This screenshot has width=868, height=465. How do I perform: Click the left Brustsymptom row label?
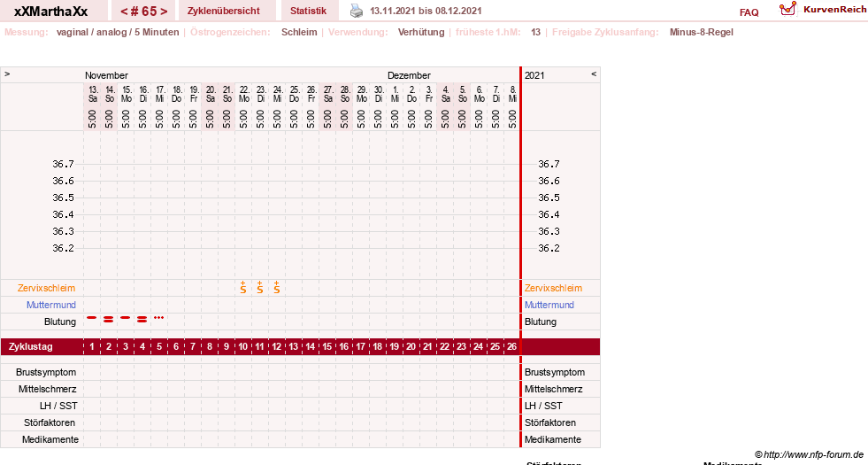coord(46,373)
